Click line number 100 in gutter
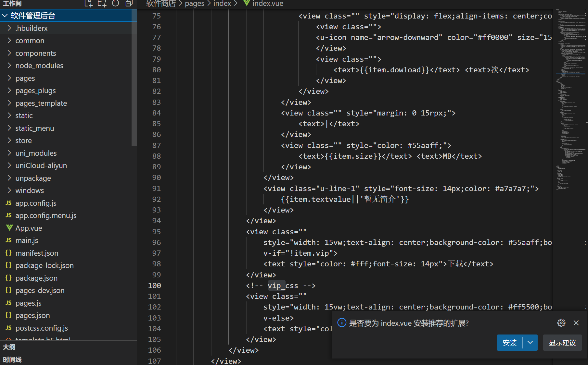 [x=154, y=286]
